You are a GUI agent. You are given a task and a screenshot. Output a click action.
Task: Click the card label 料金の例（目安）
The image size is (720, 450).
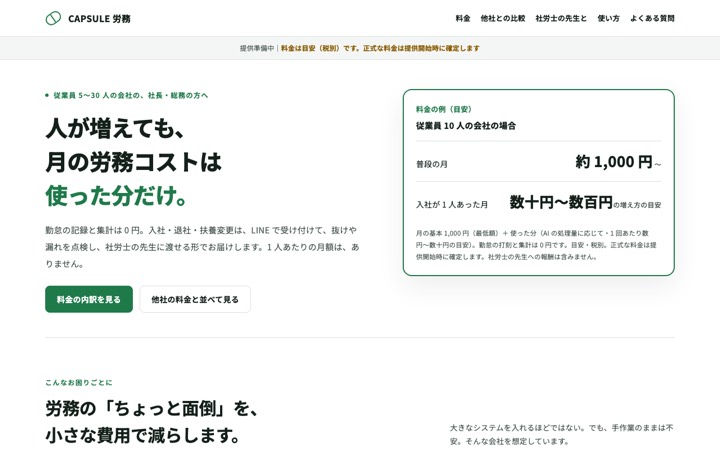[x=444, y=109]
